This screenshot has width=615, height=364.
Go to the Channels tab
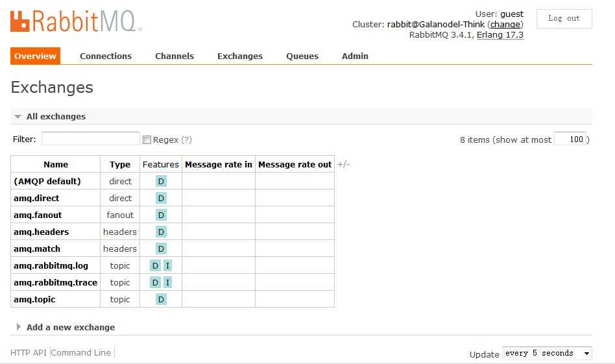[x=175, y=56]
